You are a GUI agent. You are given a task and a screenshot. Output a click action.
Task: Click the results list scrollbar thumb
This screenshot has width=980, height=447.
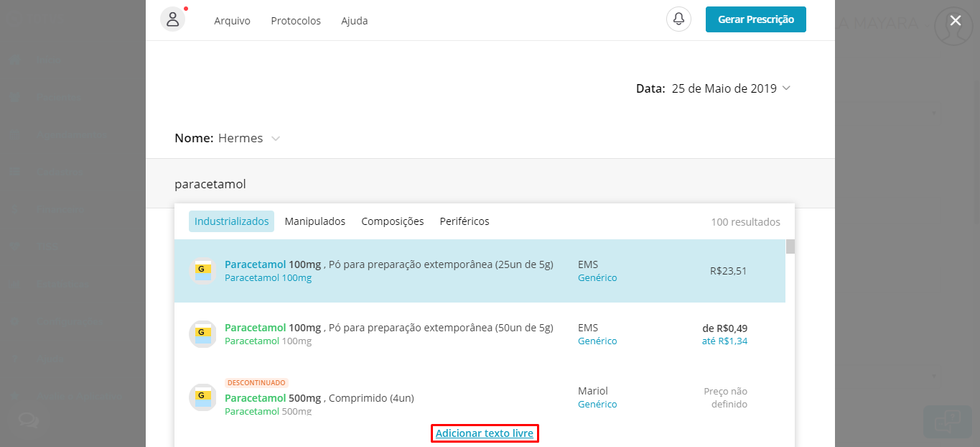790,246
